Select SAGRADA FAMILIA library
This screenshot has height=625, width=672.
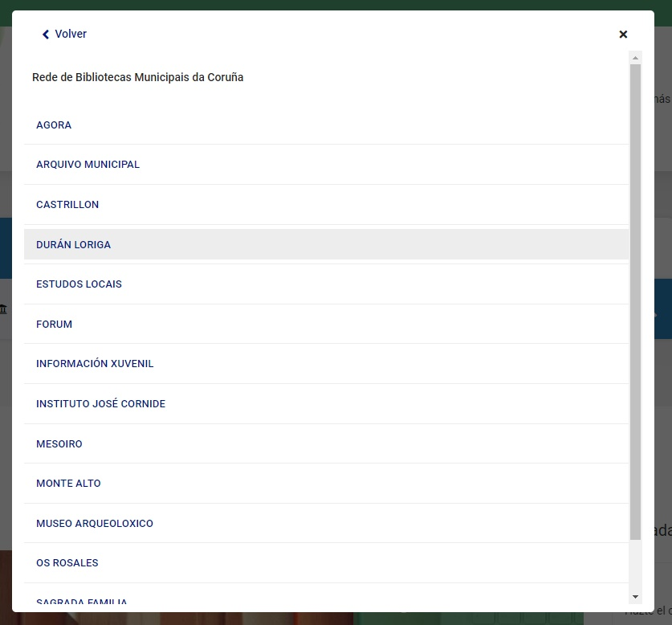pos(81,601)
